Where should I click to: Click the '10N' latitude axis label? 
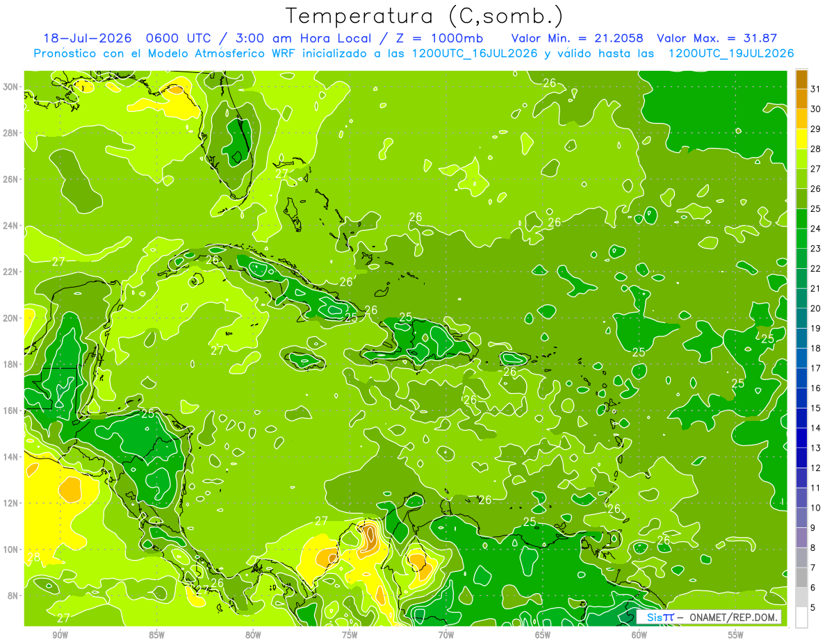tap(10, 549)
